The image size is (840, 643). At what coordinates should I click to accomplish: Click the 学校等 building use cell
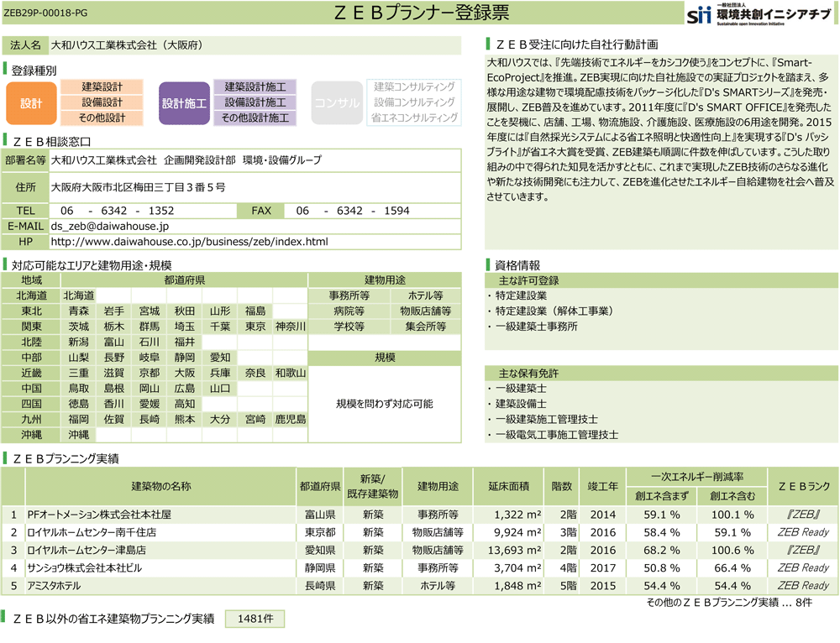click(x=349, y=327)
